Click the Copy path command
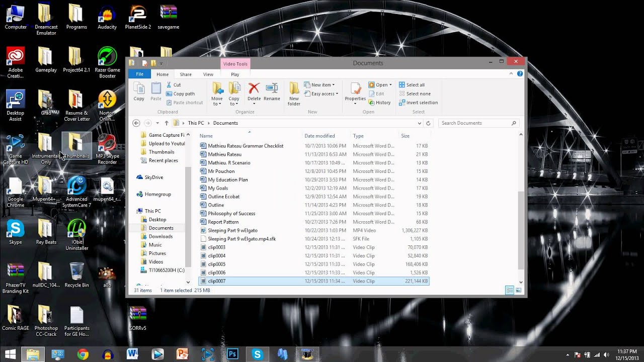 point(180,94)
